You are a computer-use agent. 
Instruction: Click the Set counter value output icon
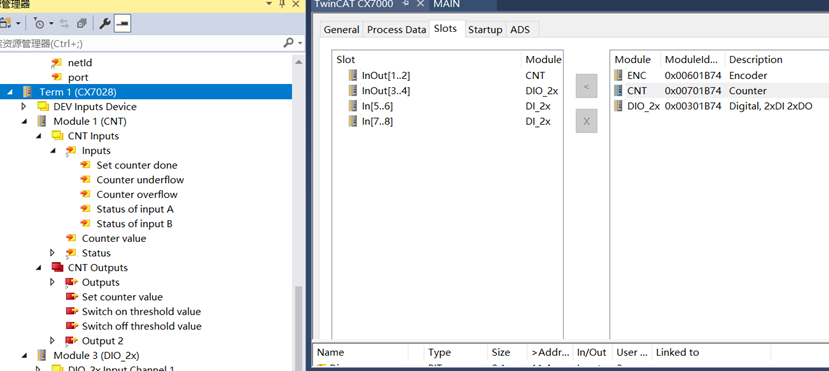(71, 297)
